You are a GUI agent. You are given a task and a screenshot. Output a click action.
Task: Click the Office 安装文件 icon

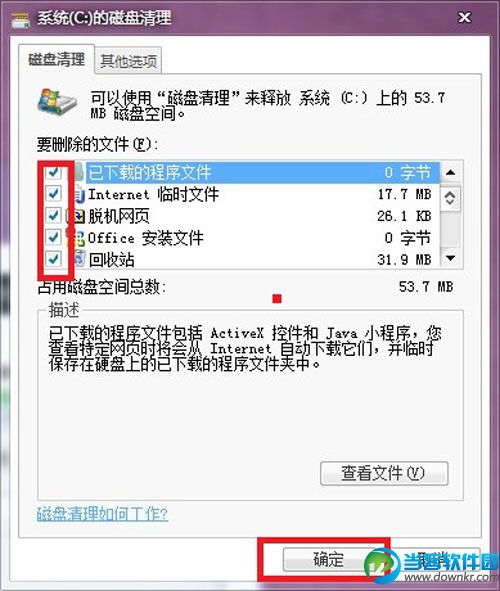(79, 238)
